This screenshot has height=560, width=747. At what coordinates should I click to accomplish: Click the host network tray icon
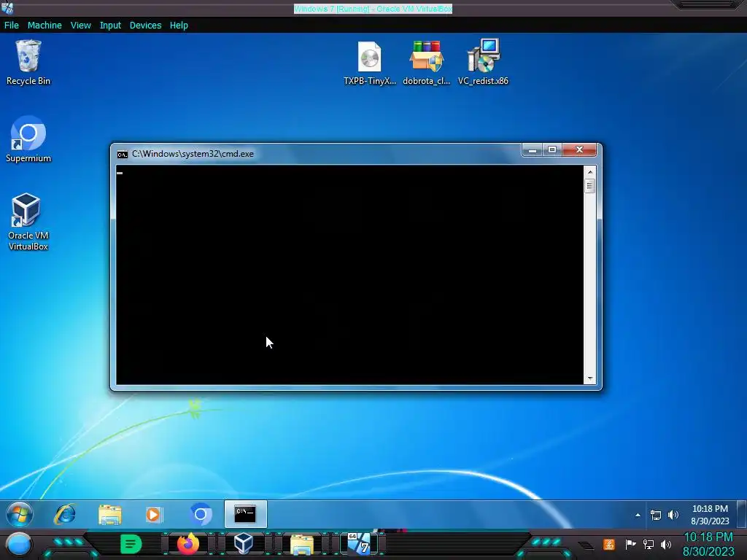(x=649, y=544)
